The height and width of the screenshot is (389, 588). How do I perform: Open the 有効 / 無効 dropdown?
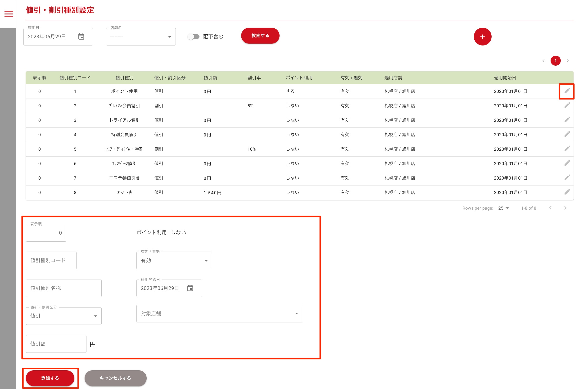tap(174, 261)
